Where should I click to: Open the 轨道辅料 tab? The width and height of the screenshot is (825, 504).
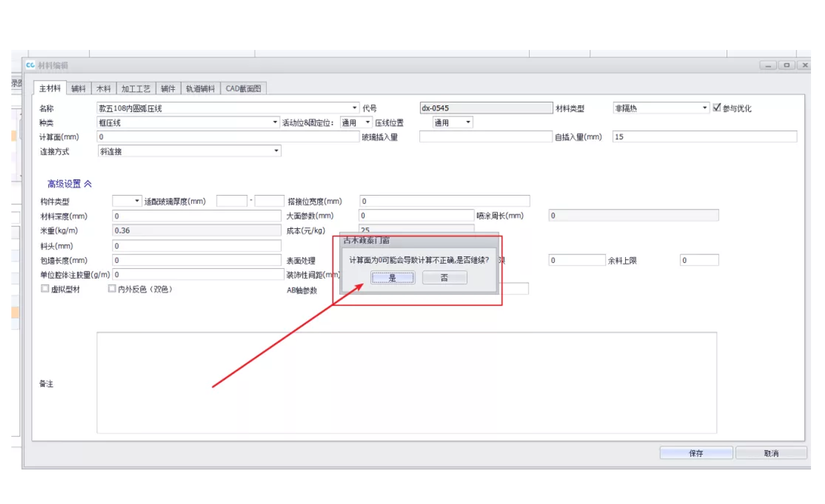click(201, 88)
